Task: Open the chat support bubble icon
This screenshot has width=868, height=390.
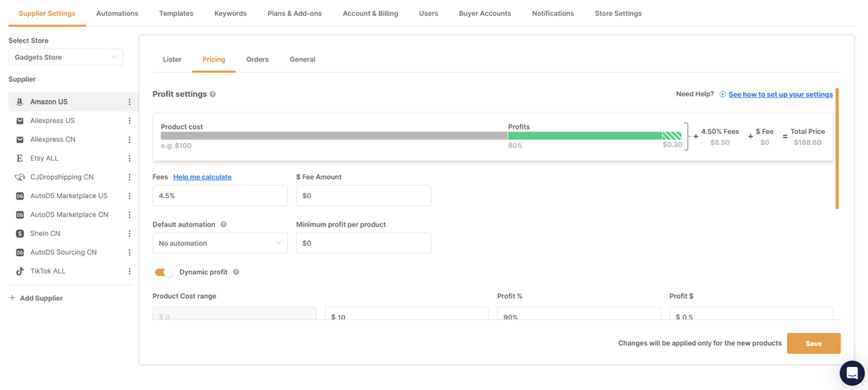Action: click(x=852, y=373)
